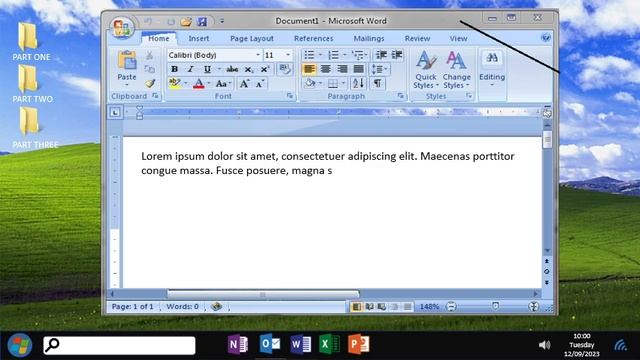Click the Grow Font icon
Screen dimensions: 640x360
244,84
